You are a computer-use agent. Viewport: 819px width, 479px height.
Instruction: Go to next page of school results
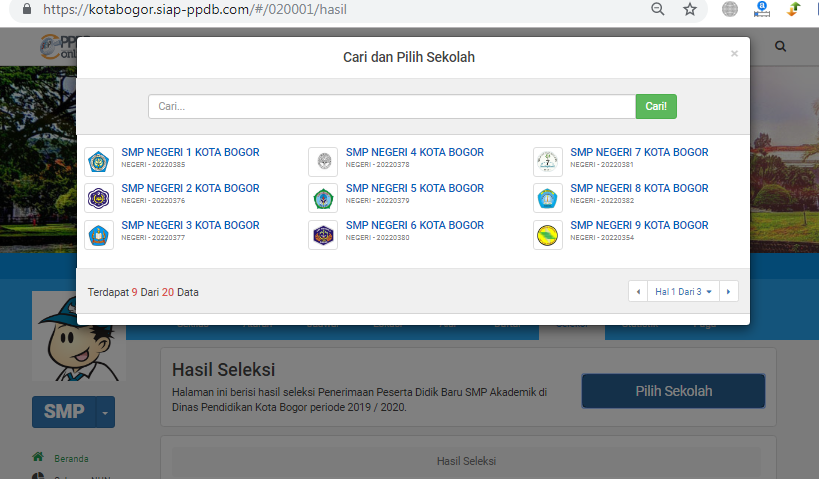[x=729, y=291]
